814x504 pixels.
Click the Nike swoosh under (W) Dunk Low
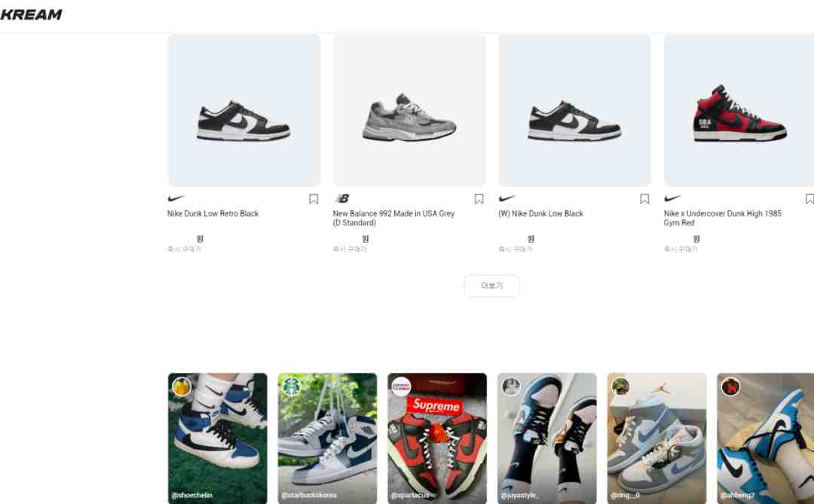coord(507,198)
